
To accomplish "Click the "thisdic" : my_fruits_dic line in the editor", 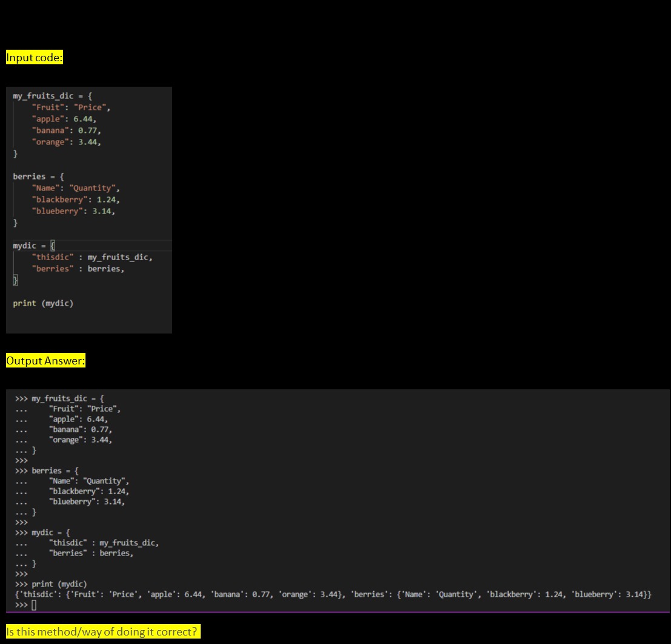I will (92, 257).
